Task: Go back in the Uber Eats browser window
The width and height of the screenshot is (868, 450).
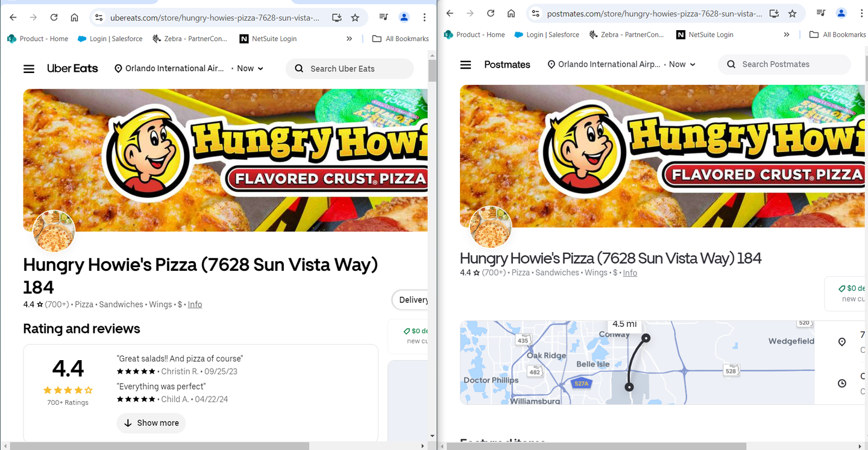Action: [13, 17]
